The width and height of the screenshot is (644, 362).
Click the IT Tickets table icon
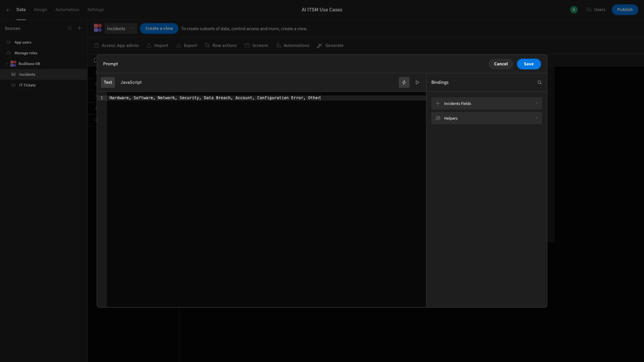click(13, 85)
